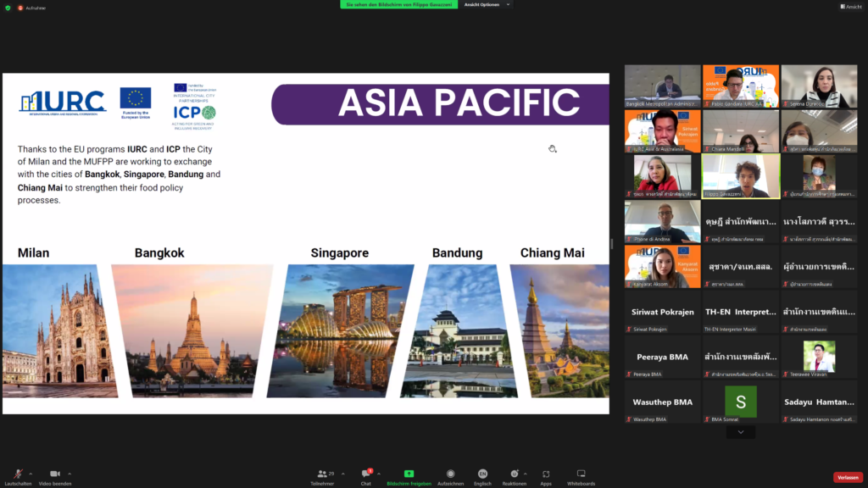This screenshot has height=488, width=868.
Task: Start recording with Aufzeichnen
Action: [450, 474]
